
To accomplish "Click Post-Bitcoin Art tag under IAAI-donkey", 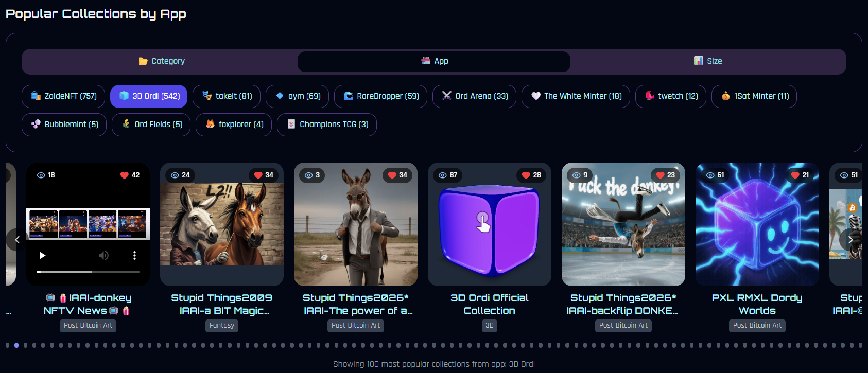I will click(88, 326).
